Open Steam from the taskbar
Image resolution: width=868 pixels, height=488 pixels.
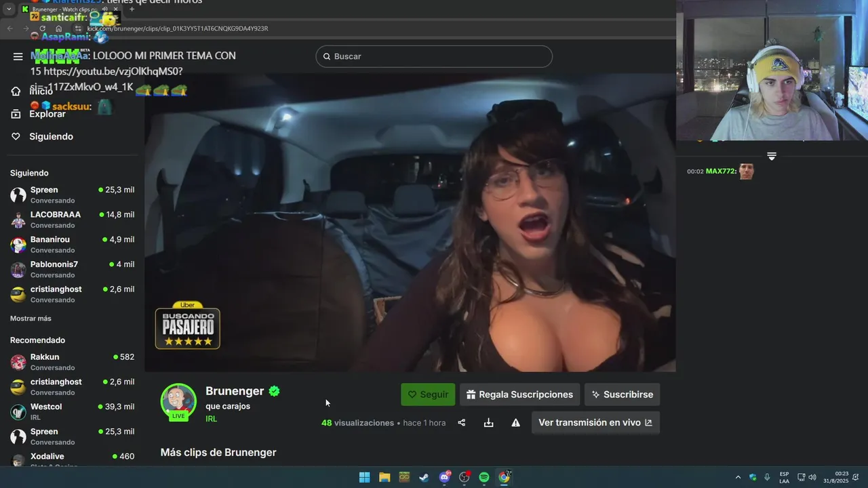click(424, 477)
